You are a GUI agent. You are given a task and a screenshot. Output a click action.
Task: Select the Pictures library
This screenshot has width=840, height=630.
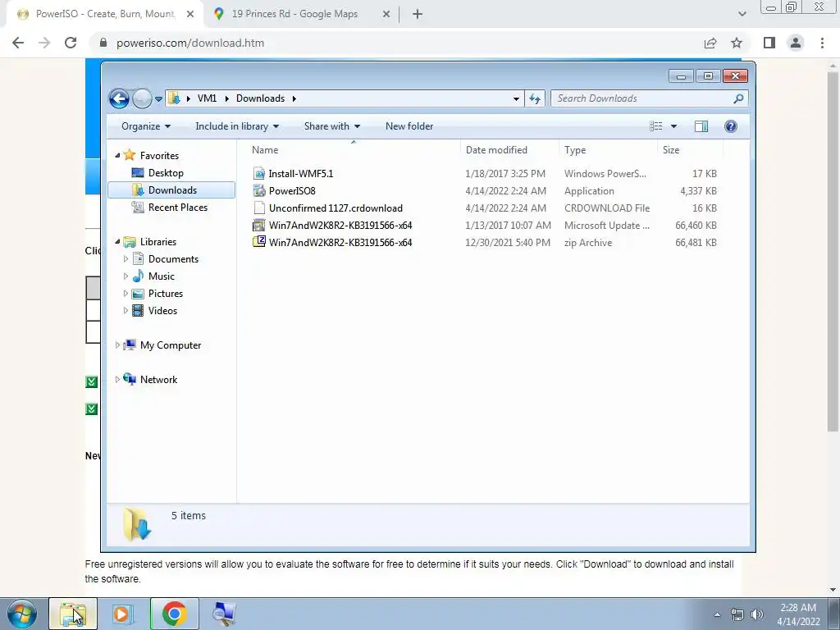[x=166, y=294]
